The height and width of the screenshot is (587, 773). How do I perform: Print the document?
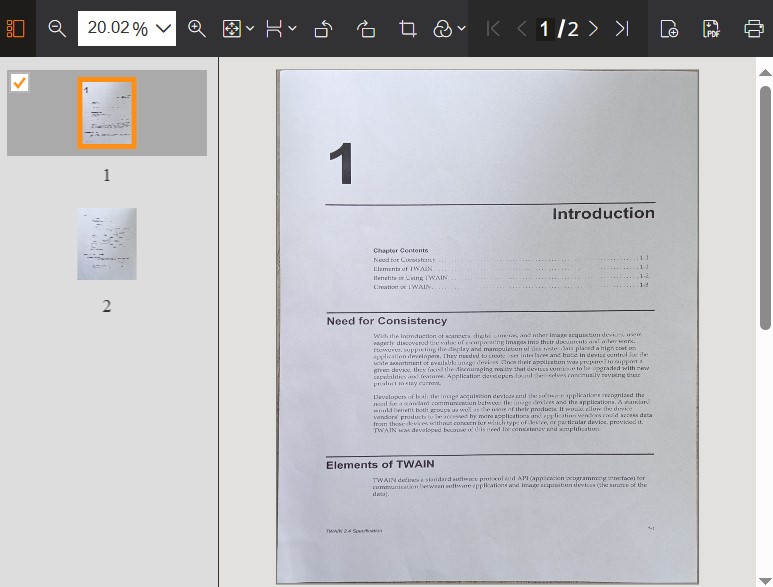click(x=754, y=28)
